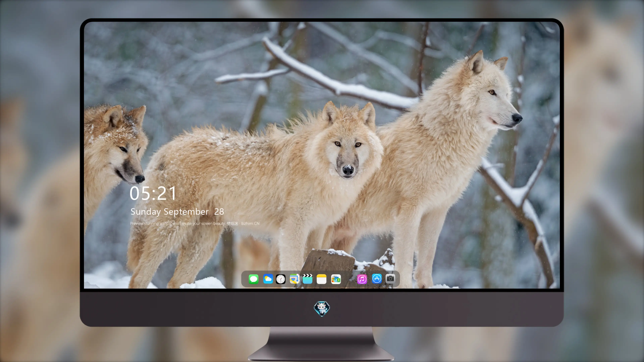Click the 05:21 clock display

tap(153, 193)
